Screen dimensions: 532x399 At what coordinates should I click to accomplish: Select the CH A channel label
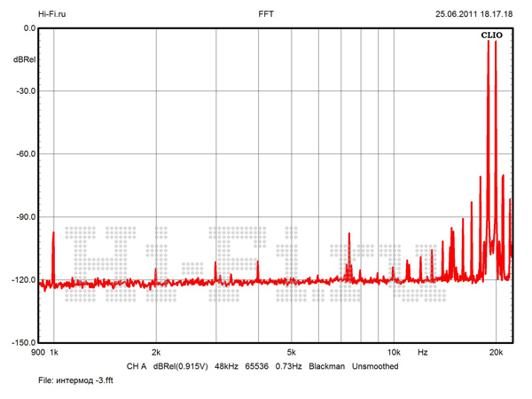coord(136,366)
